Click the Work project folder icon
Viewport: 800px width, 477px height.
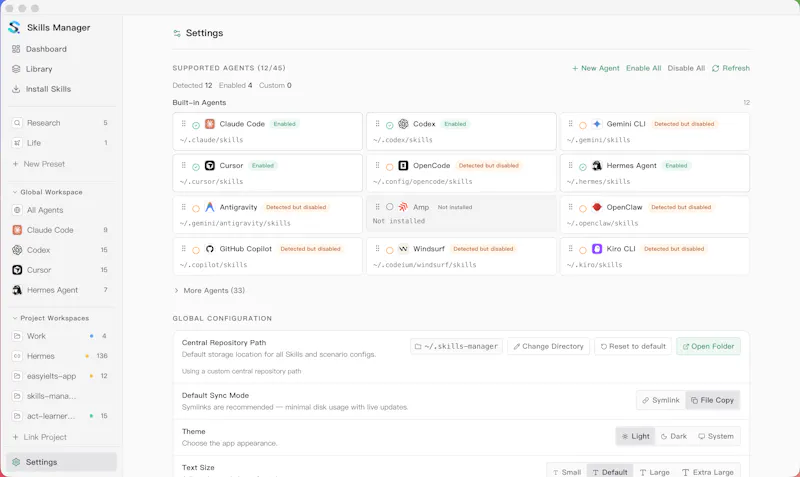pos(17,336)
